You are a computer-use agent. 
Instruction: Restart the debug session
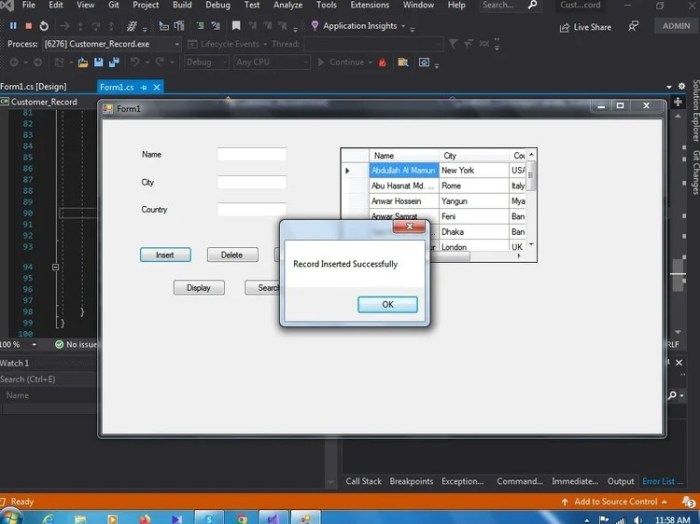tap(44, 26)
